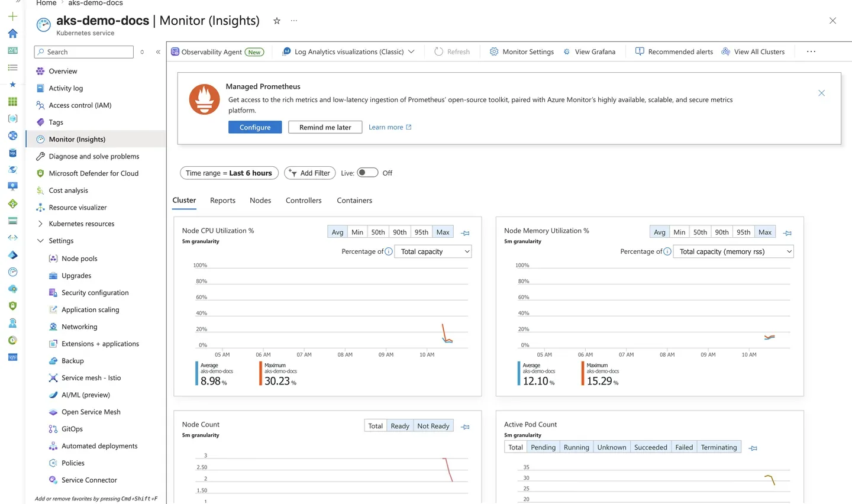Select 95th in Node Memory Utilization chart

pyautogui.click(x=744, y=232)
